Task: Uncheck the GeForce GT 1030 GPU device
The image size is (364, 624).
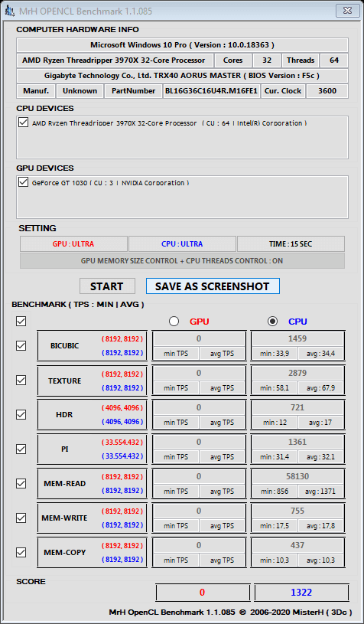Action: coord(23,182)
